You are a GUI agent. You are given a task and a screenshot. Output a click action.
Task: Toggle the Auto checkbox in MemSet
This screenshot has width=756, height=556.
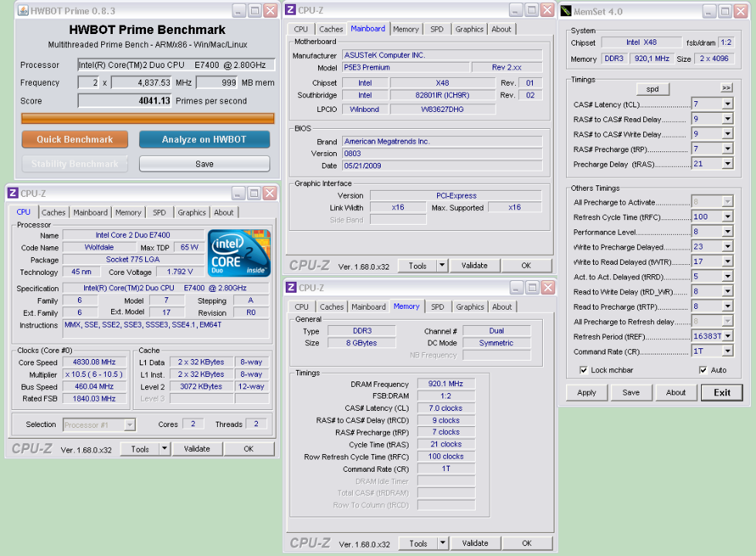pyautogui.click(x=703, y=370)
